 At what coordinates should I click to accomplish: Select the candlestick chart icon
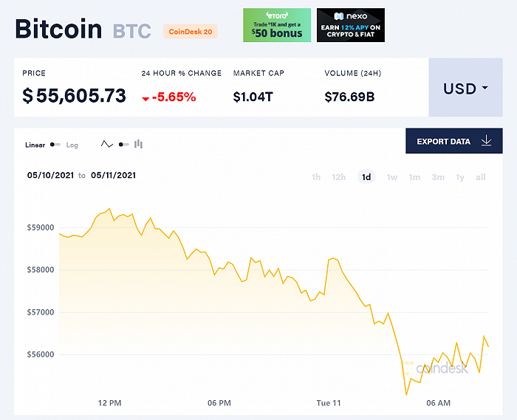(139, 145)
